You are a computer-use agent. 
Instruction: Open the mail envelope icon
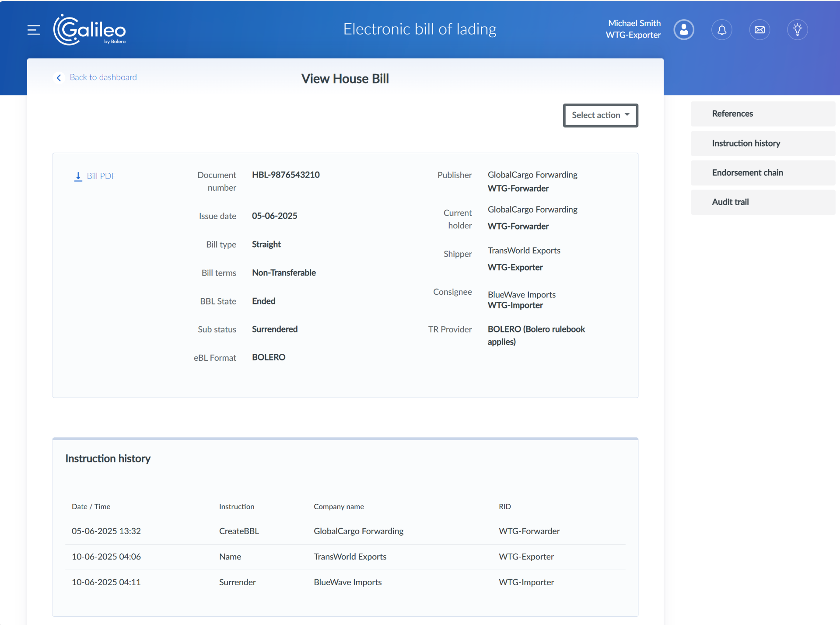(760, 30)
